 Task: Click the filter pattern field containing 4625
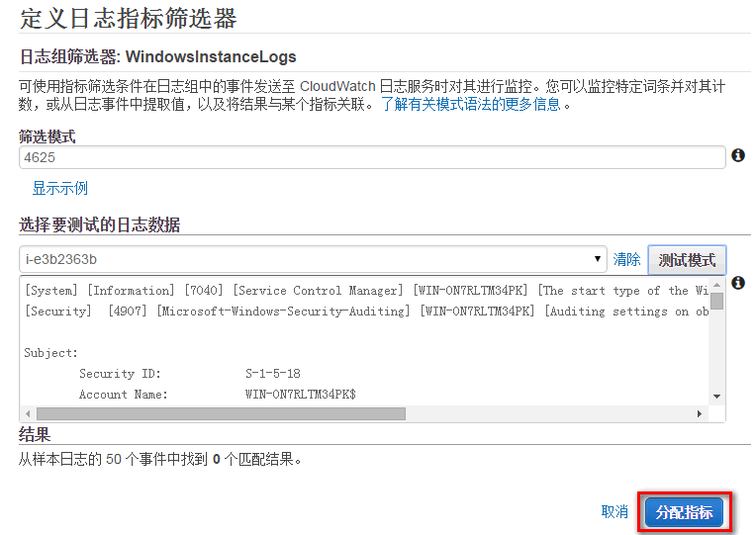(x=372, y=157)
